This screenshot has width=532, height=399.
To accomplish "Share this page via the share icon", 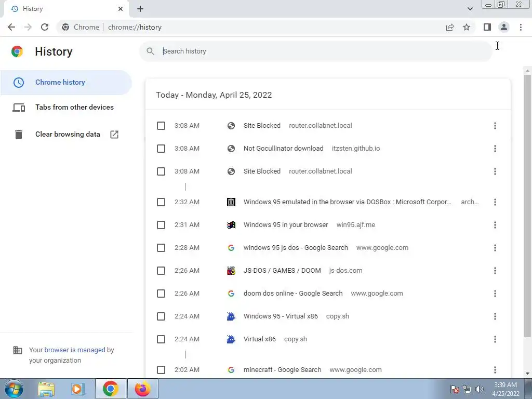I will pyautogui.click(x=450, y=27).
